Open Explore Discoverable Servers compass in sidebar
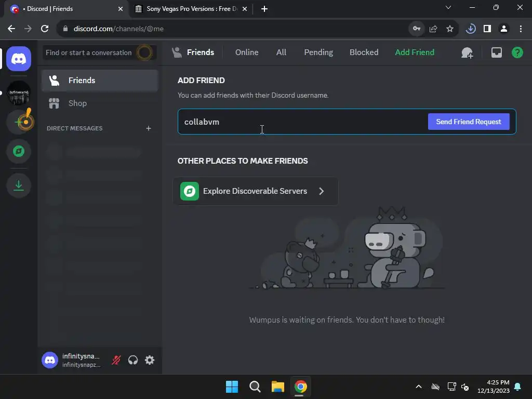 [x=19, y=151]
